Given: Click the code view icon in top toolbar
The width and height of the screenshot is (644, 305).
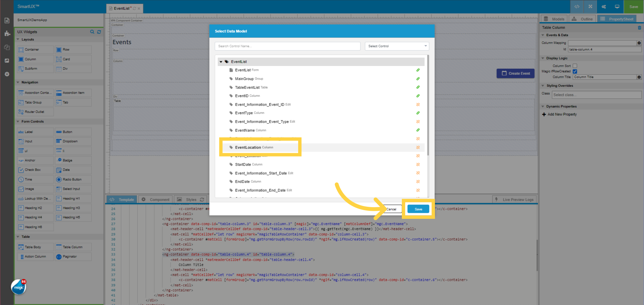Looking at the screenshot, I should pyautogui.click(x=577, y=6).
